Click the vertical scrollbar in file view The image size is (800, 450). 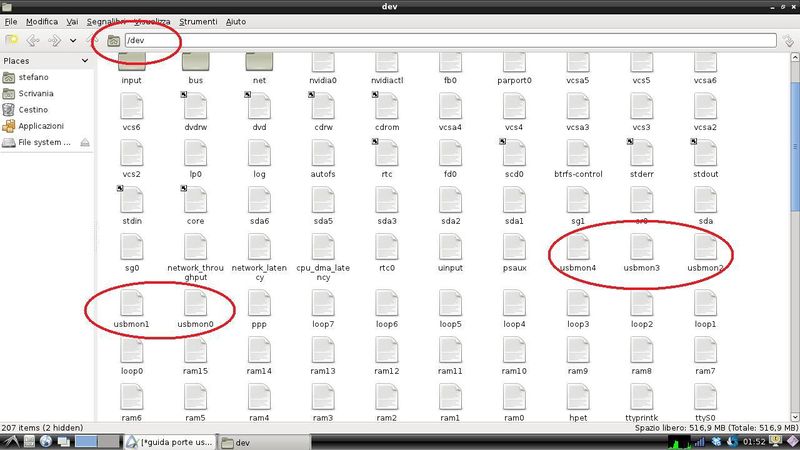(x=794, y=236)
